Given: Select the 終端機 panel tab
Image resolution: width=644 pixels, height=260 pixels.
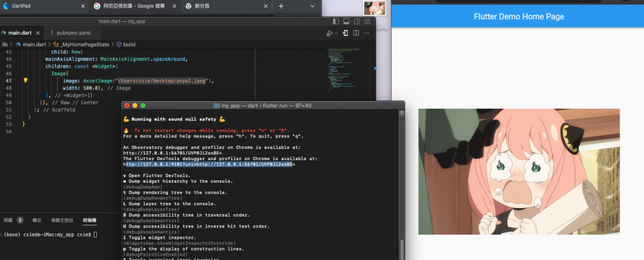Looking at the screenshot, I should click(89, 220).
